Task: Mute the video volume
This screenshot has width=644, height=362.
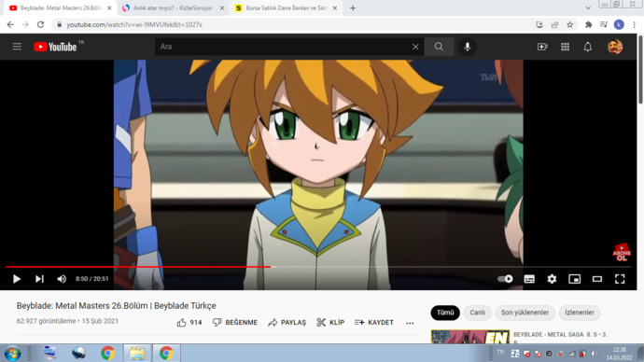Action: click(62, 279)
